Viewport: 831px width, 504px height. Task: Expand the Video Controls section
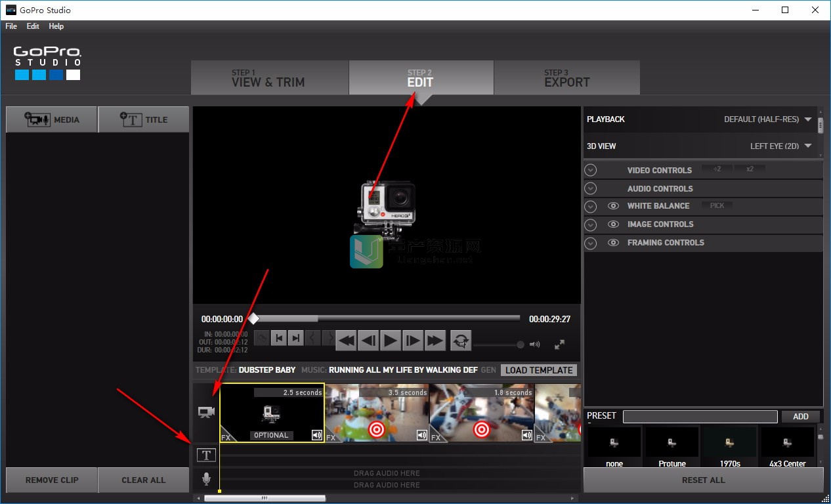coord(591,170)
